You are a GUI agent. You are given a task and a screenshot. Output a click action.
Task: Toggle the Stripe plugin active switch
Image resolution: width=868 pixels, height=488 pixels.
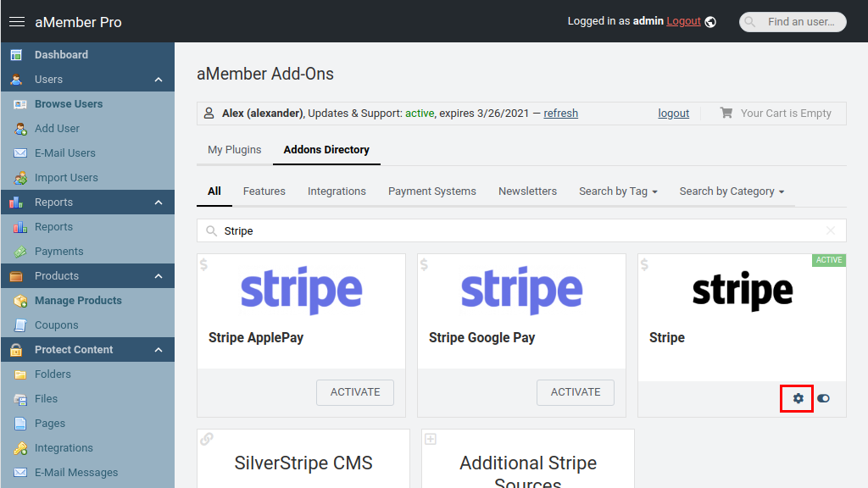(x=823, y=398)
